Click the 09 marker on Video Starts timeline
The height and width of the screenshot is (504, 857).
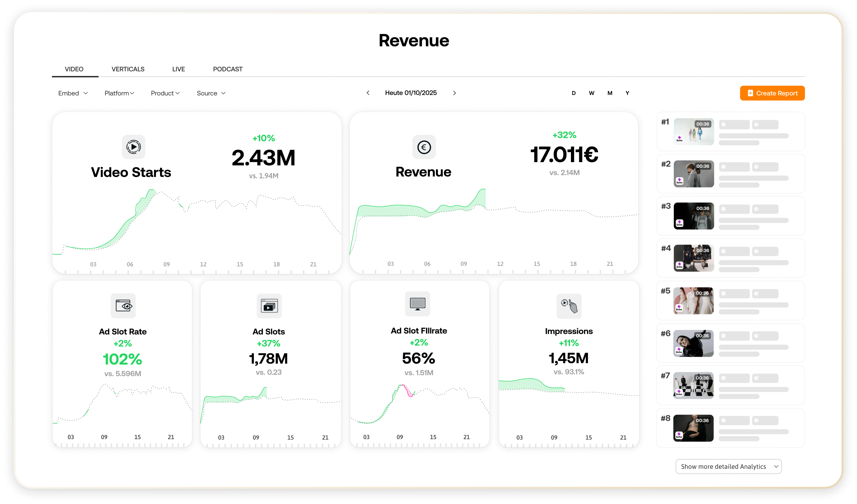click(166, 264)
